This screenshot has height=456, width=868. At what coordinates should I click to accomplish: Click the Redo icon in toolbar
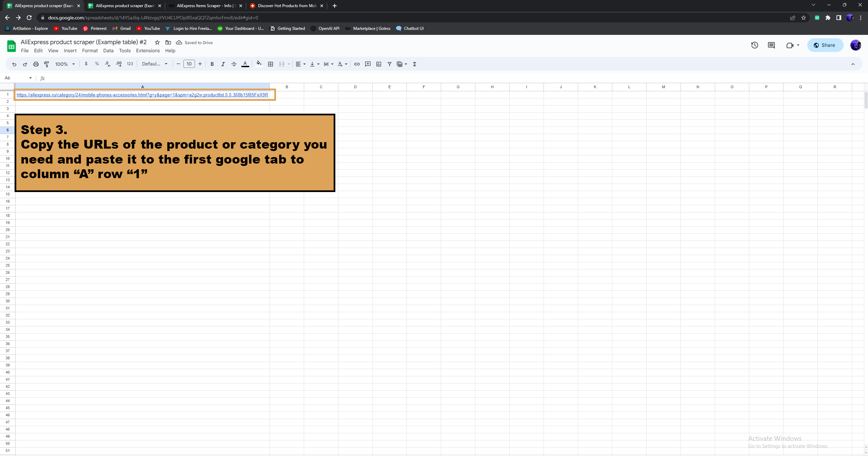pos(25,64)
